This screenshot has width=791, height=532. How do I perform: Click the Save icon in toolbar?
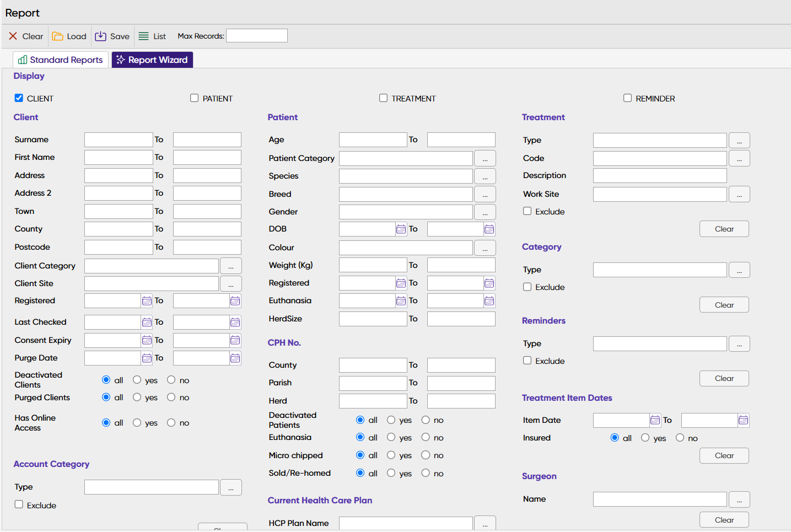click(100, 36)
